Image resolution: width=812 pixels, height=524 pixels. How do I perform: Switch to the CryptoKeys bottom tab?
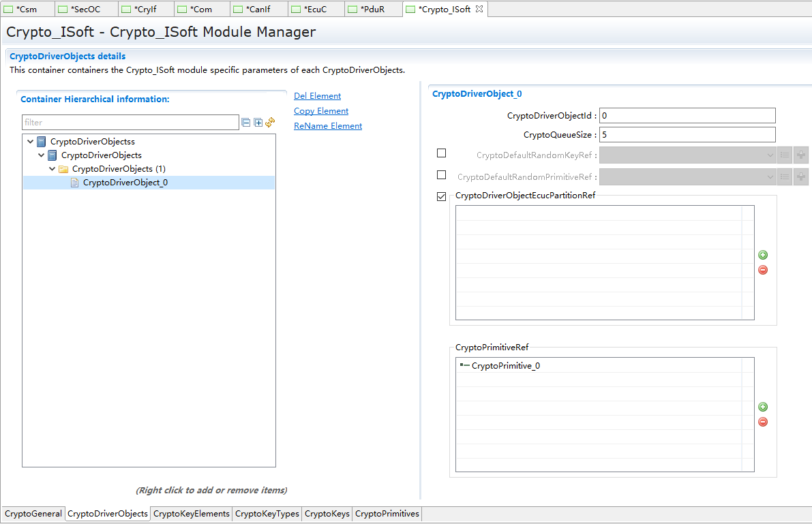(327, 514)
